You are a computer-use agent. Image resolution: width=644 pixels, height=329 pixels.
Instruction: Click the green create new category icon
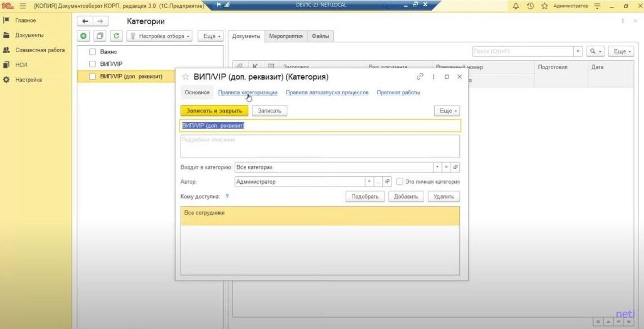(84, 36)
